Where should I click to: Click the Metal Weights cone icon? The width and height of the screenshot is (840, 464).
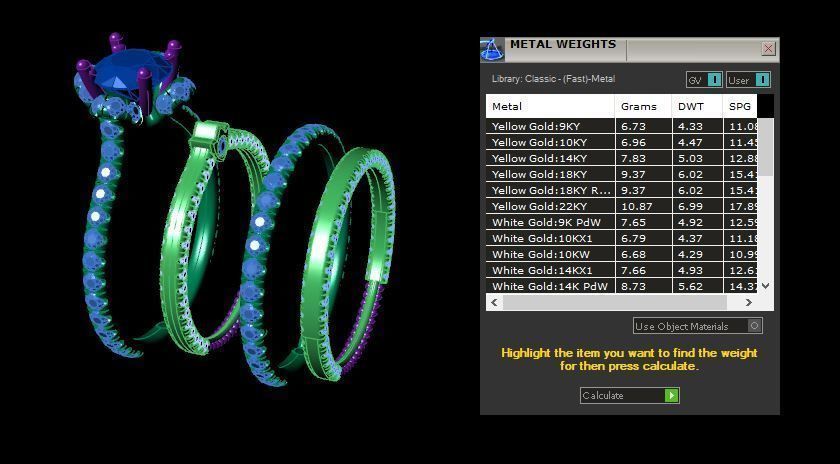tap(492, 50)
